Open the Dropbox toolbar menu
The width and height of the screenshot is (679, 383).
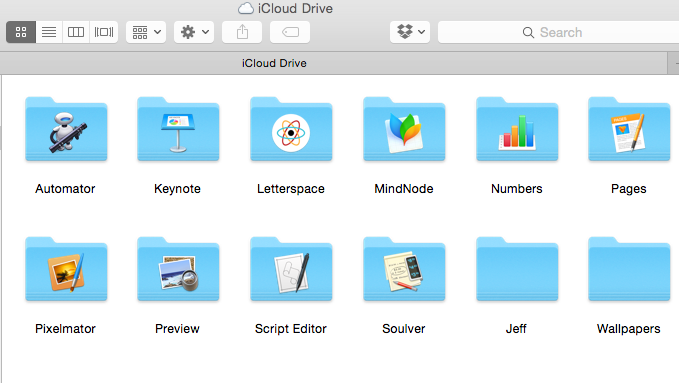[x=410, y=32]
